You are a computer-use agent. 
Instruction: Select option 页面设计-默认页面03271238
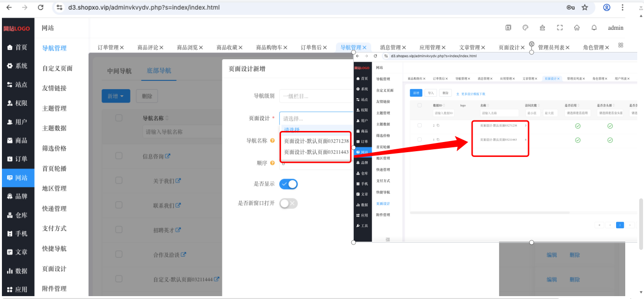(316, 141)
